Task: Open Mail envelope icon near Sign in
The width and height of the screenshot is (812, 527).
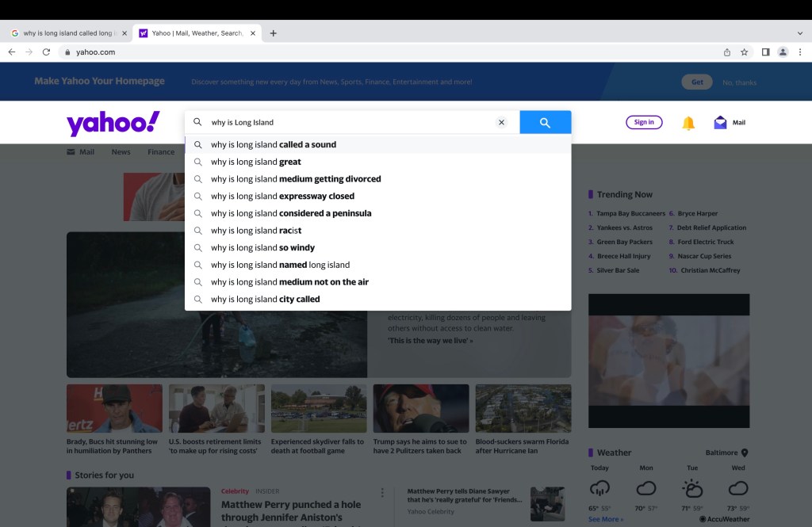Action: pyautogui.click(x=720, y=123)
